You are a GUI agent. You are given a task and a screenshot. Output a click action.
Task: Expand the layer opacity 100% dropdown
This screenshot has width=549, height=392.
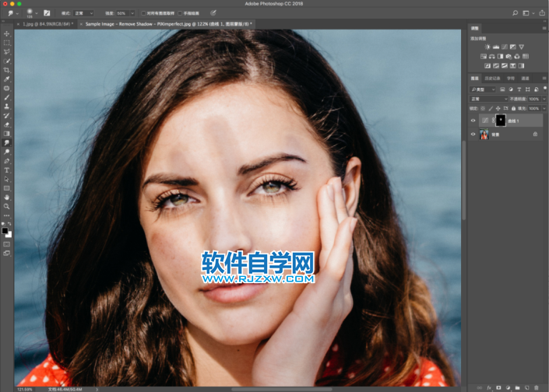pyautogui.click(x=544, y=99)
